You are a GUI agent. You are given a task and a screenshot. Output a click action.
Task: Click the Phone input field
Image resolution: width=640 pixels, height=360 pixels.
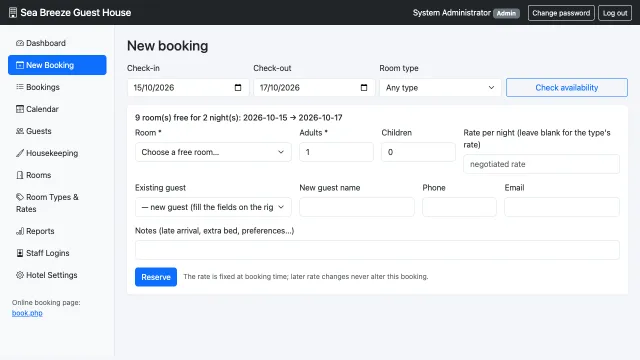tap(459, 207)
